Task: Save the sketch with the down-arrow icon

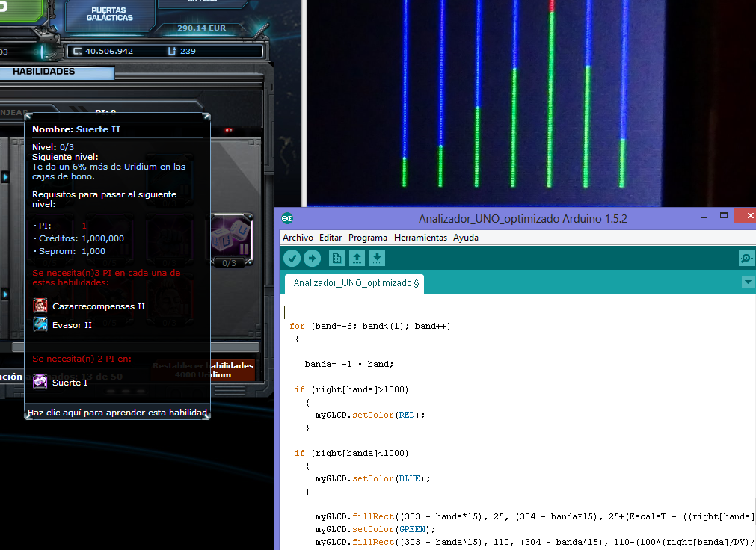Action: 377,259
